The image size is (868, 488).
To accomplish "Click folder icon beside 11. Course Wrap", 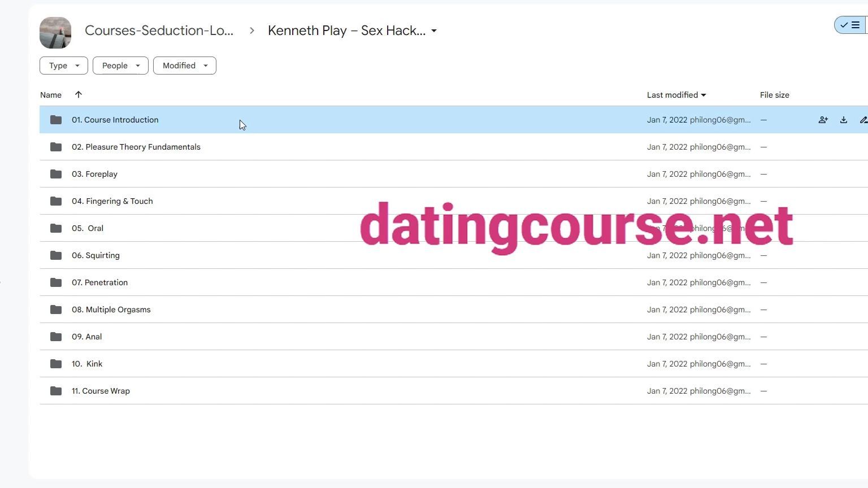I will pyautogui.click(x=56, y=391).
